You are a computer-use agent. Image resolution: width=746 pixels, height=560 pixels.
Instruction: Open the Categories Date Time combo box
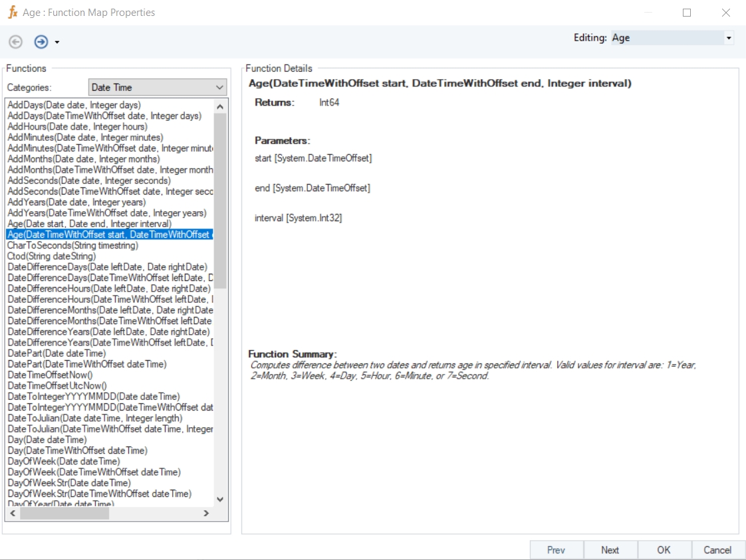point(158,87)
